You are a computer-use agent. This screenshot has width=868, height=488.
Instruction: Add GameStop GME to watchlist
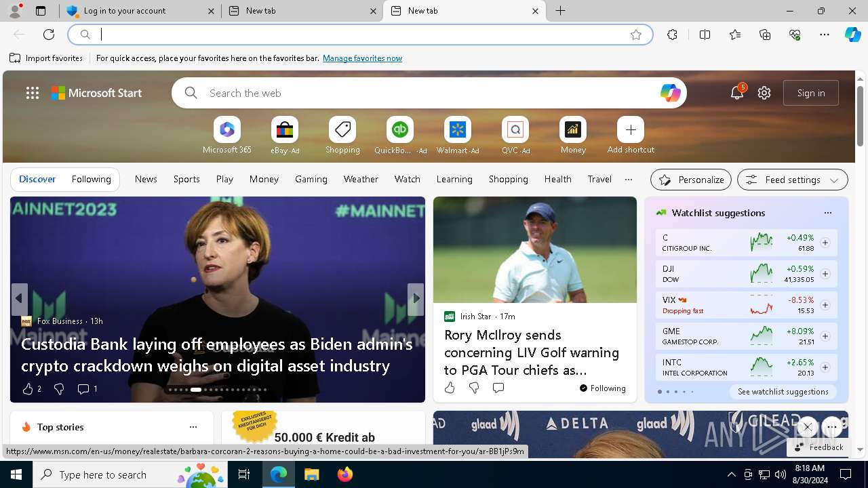[x=825, y=336]
